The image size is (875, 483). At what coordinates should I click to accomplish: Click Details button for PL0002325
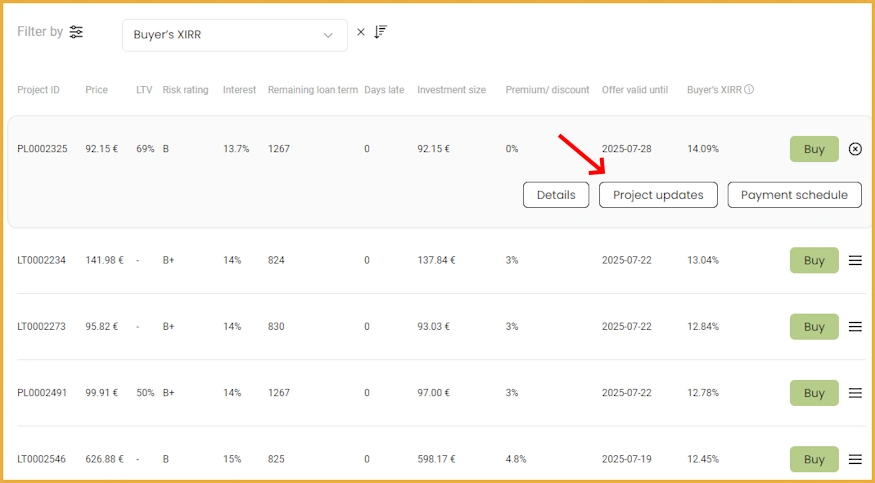click(556, 195)
